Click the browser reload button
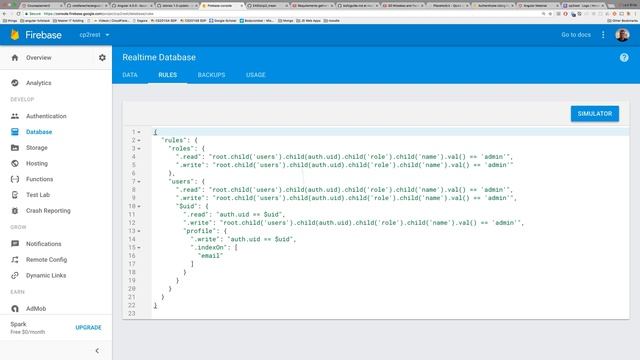The image size is (640, 360). 18,13
